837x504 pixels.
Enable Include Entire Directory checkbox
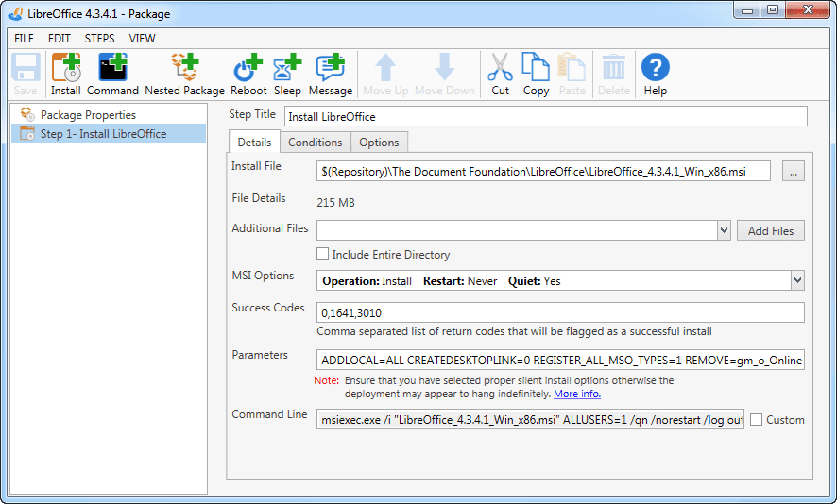pos(322,254)
